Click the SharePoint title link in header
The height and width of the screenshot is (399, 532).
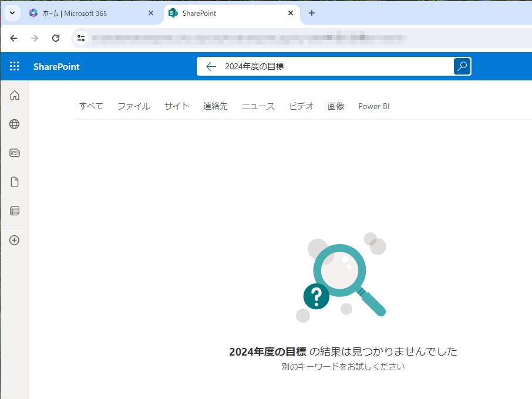click(x=56, y=66)
